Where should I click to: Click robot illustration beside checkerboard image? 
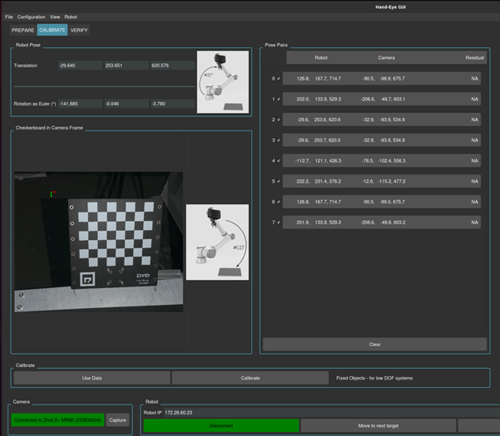point(217,242)
